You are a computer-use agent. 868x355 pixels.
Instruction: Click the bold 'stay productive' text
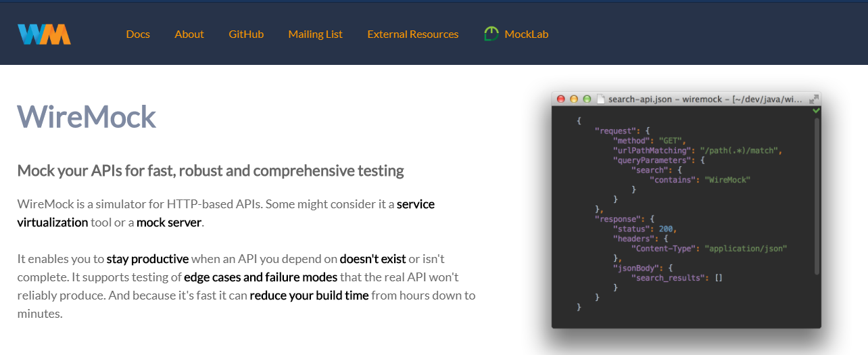tap(147, 258)
